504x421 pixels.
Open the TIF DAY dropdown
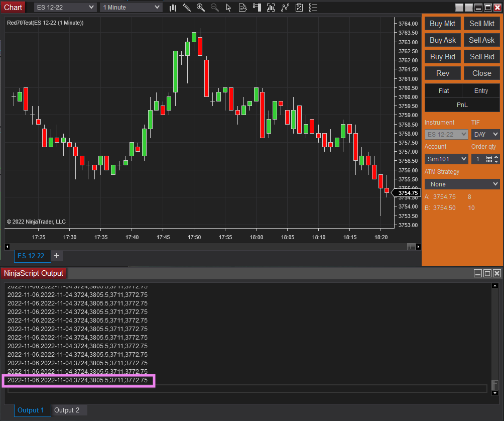click(485, 135)
